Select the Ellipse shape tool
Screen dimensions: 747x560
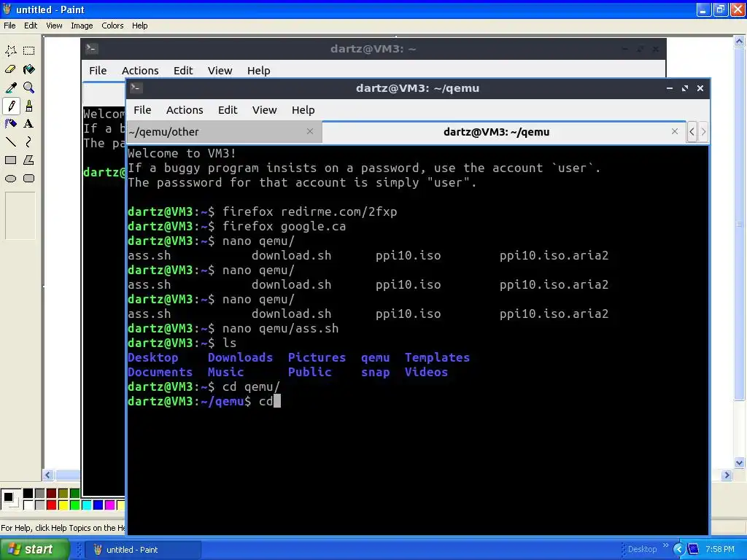point(11,179)
